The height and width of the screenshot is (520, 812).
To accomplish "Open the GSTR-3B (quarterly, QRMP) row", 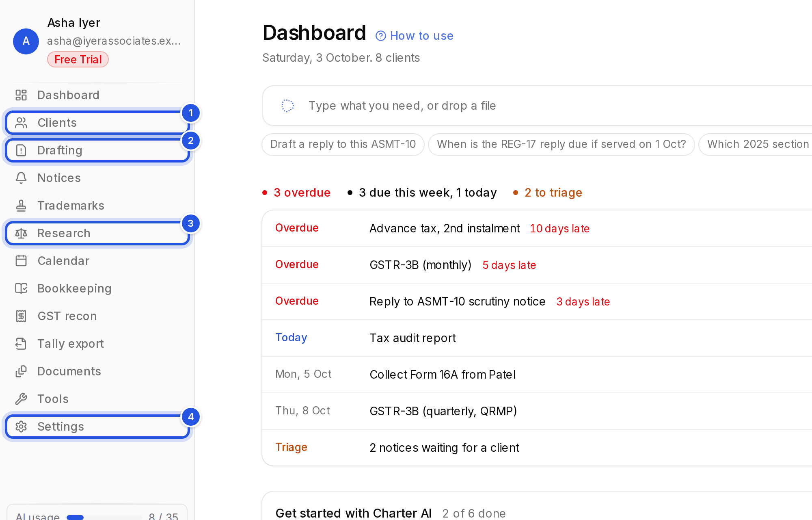I will coord(537,411).
